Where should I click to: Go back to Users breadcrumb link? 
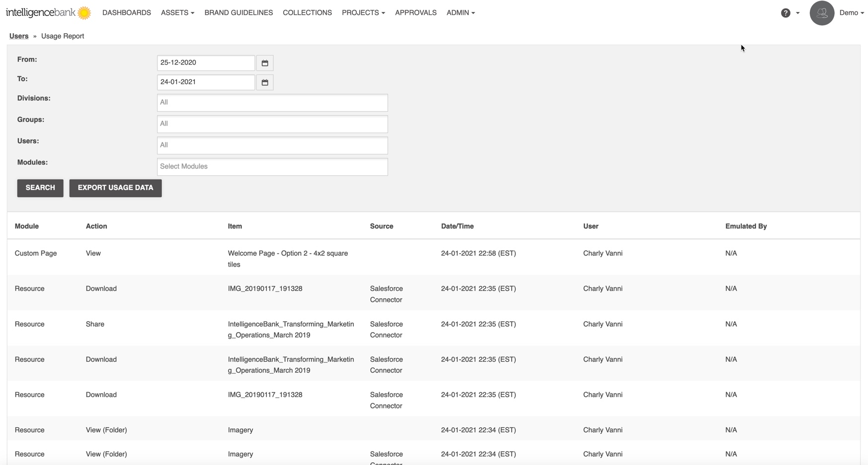pyautogui.click(x=19, y=36)
